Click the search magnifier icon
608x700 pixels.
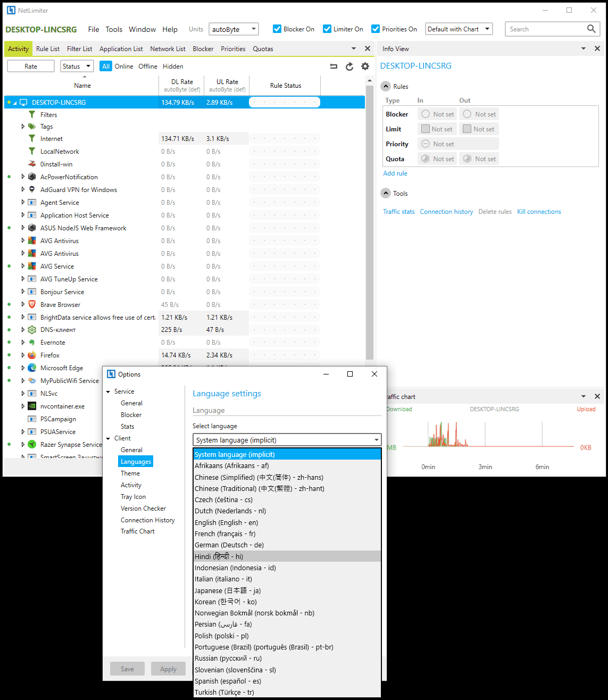coord(591,29)
